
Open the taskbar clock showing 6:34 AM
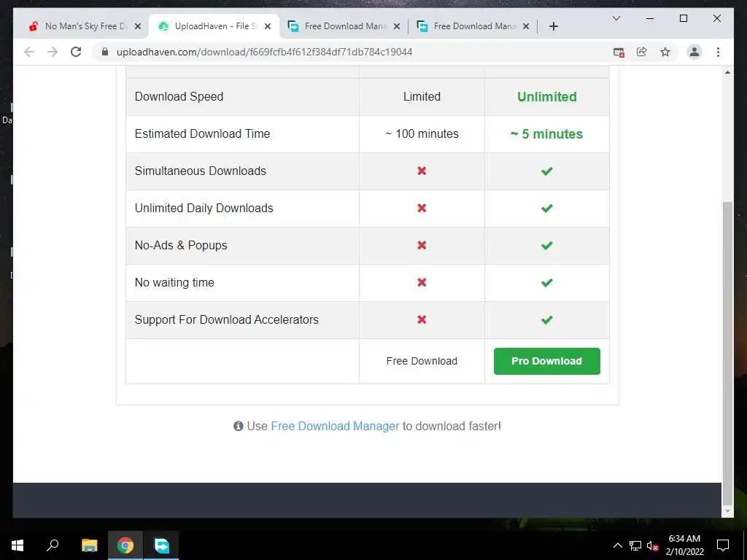coord(684,545)
